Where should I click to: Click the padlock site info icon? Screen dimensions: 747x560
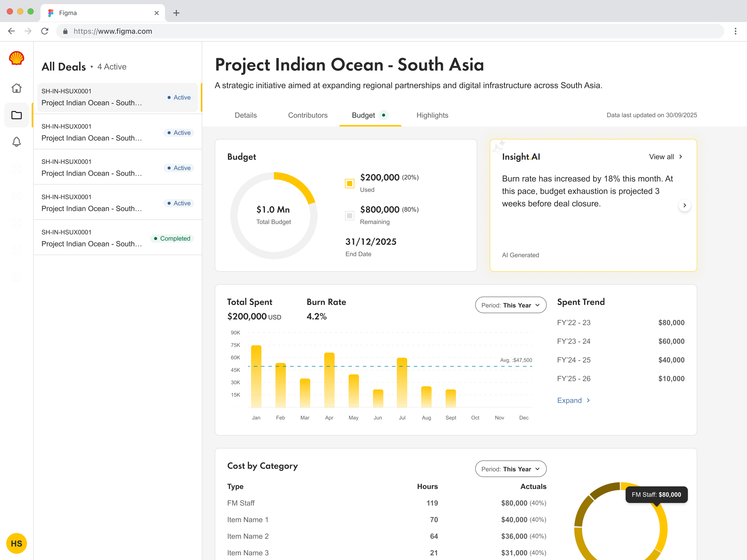click(66, 31)
